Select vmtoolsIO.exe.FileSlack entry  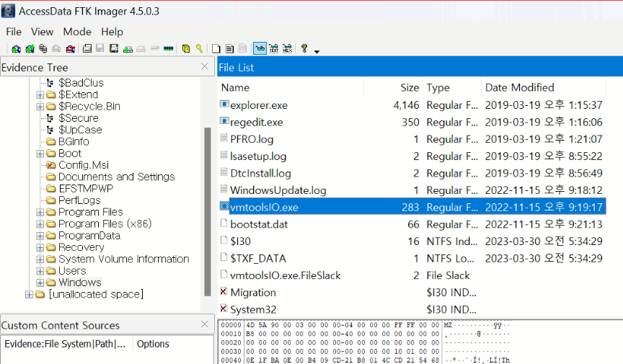pyautogui.click(x=286, y=275)
